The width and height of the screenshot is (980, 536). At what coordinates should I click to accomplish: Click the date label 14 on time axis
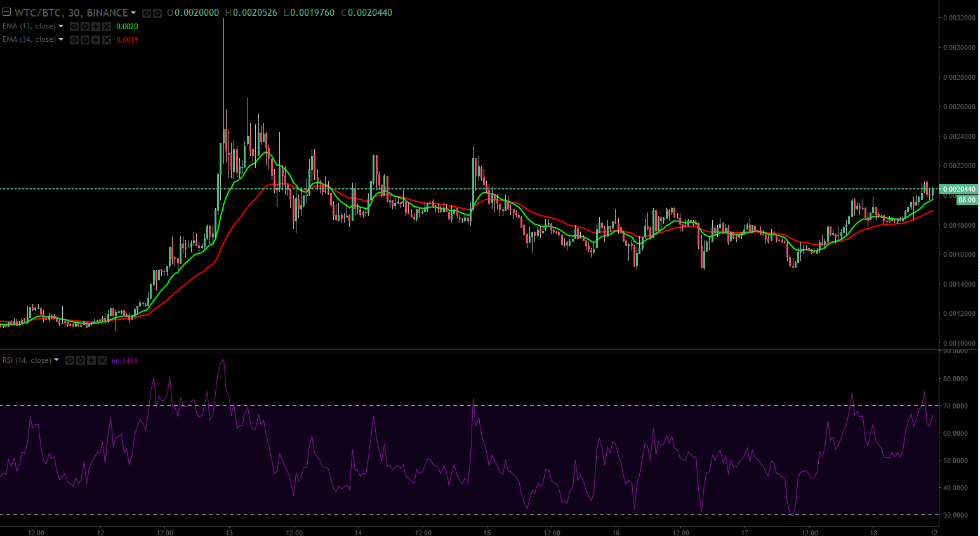tap(358, 532)
